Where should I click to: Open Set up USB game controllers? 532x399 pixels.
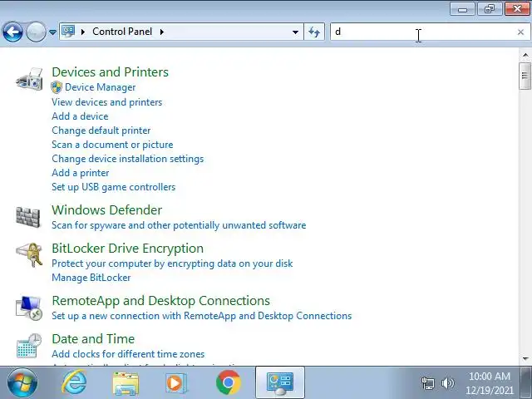pyautogui.click(x=113, y=187)
